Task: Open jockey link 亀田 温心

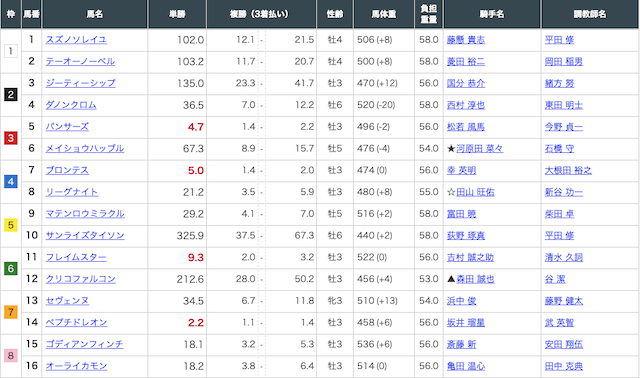Action: (466, 366)
